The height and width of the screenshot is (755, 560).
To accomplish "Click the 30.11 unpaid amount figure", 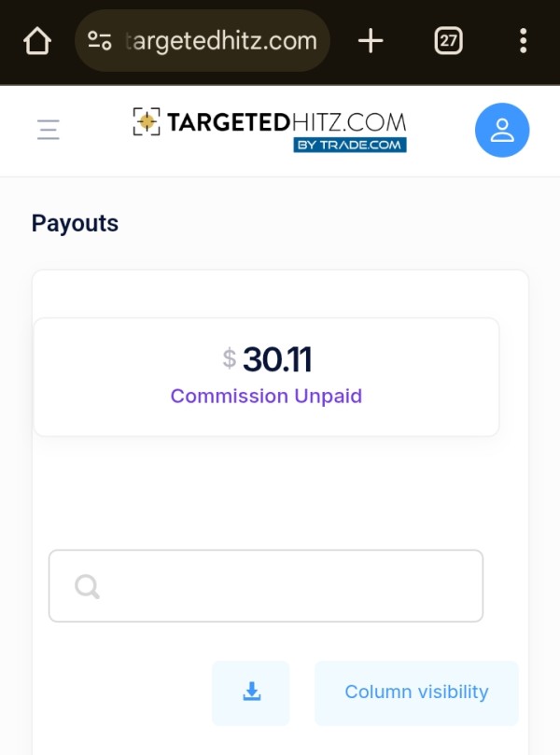I will 277,359.
